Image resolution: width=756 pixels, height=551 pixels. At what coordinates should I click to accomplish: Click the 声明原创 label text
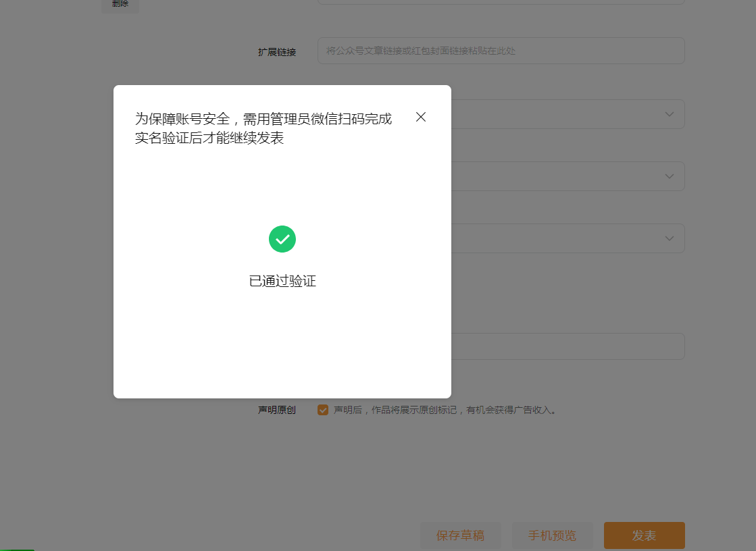(x=277, y=410)
